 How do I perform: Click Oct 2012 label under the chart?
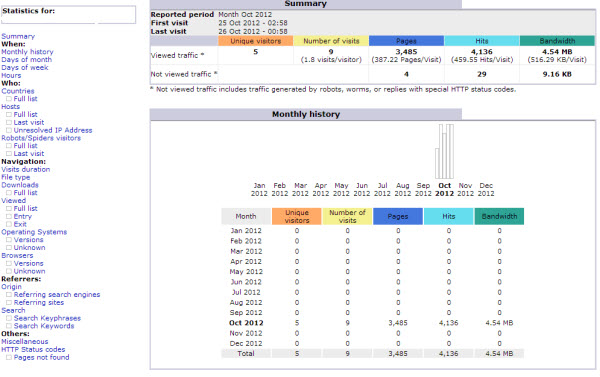[444, 189]
